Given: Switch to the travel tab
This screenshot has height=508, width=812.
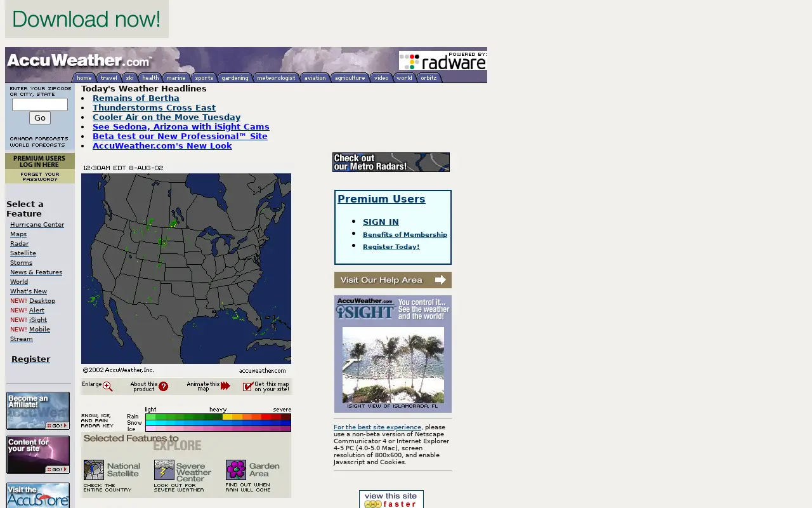Looking at the screenshot, I should (x=108, y=78).
